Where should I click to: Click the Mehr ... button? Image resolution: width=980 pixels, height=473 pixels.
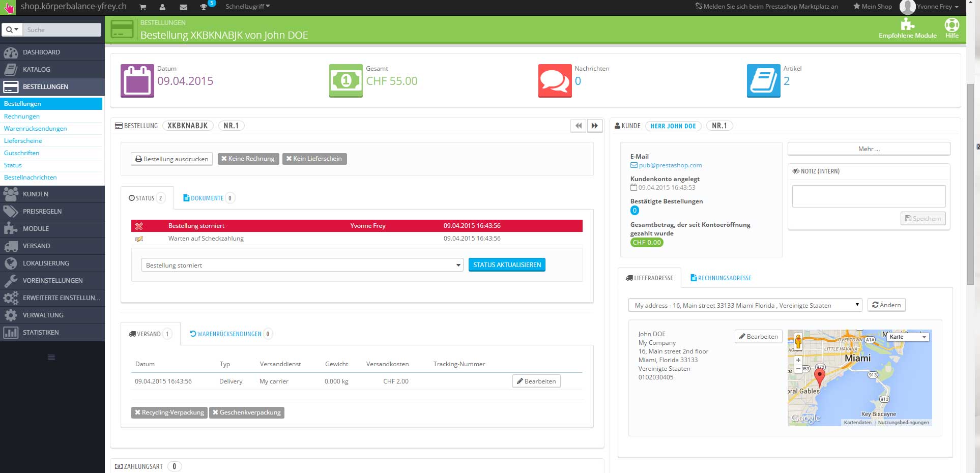click(x=869, y=149)
